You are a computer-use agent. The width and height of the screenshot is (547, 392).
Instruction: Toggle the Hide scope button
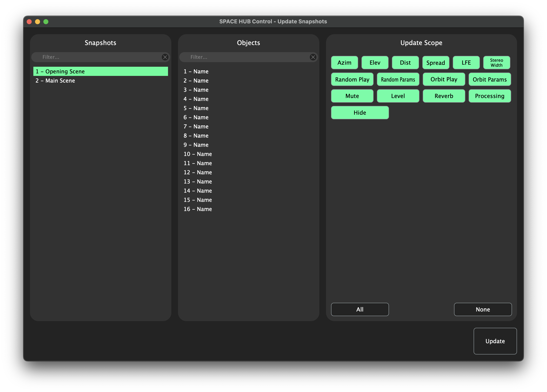(360, 113)
